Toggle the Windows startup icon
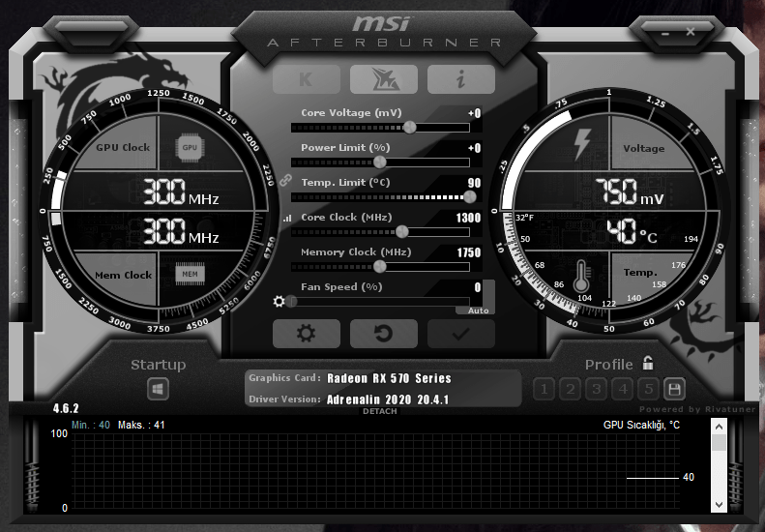 click(158, 390)
